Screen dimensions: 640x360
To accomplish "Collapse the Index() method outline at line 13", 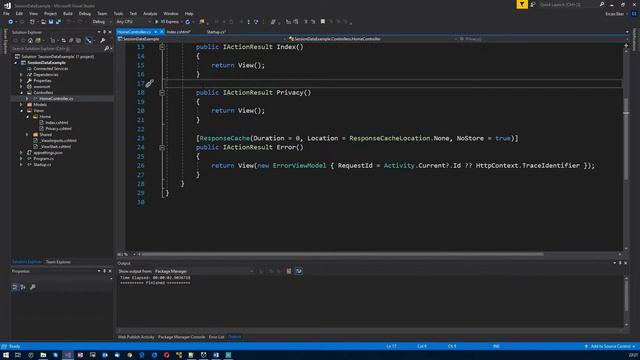I will click(162, 47).
